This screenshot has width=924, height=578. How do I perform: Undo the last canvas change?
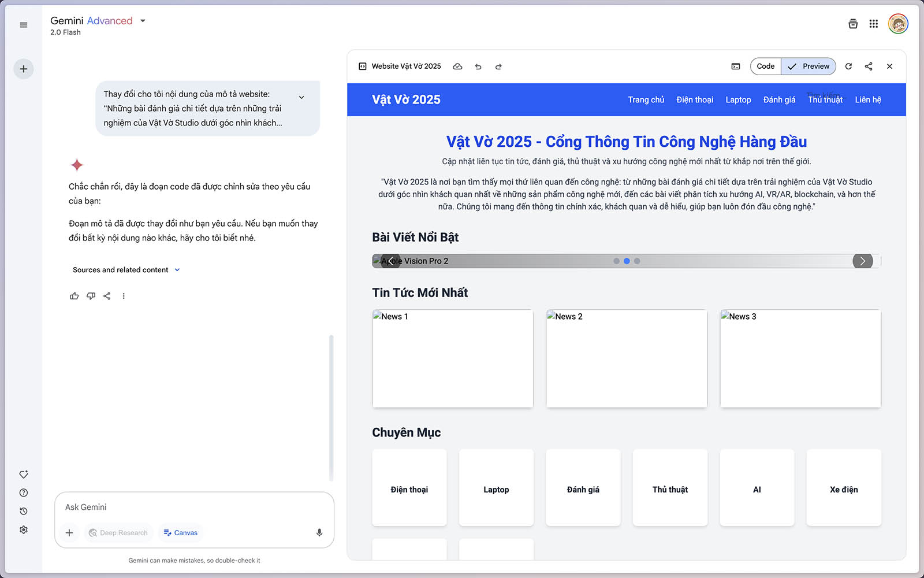click(x=478, y=66)
